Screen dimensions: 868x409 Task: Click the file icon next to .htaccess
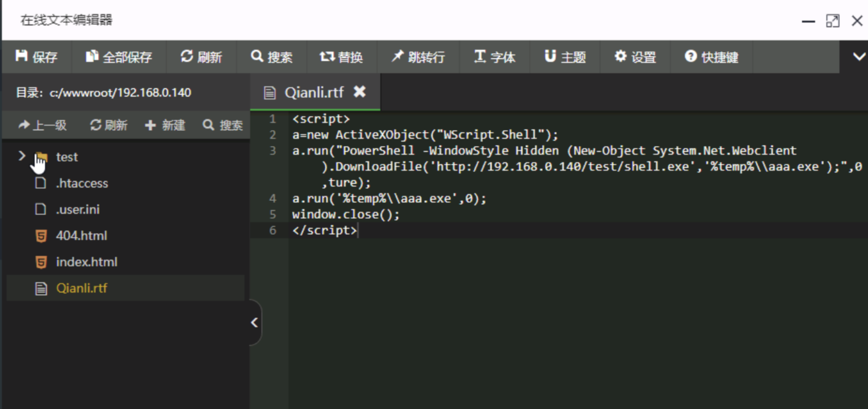(x=41, y=183)
